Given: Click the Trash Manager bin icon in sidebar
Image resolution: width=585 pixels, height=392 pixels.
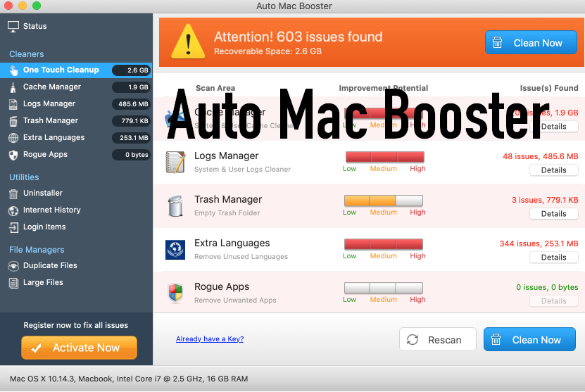Looking at the screenshot, I should point(13,121).
